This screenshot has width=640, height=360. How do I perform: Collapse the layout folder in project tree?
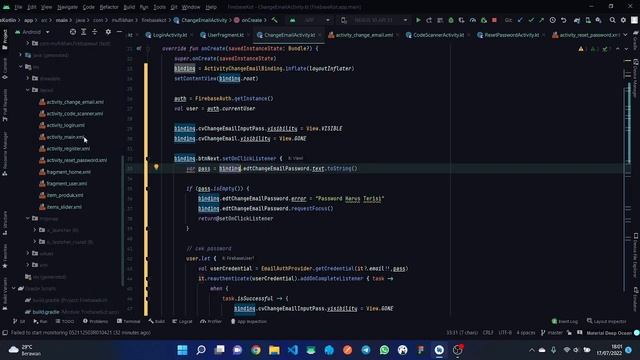[x=28, y=90]
